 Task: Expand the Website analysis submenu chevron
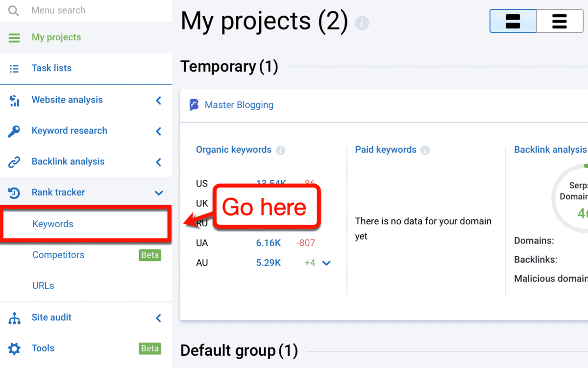(158, 100)
